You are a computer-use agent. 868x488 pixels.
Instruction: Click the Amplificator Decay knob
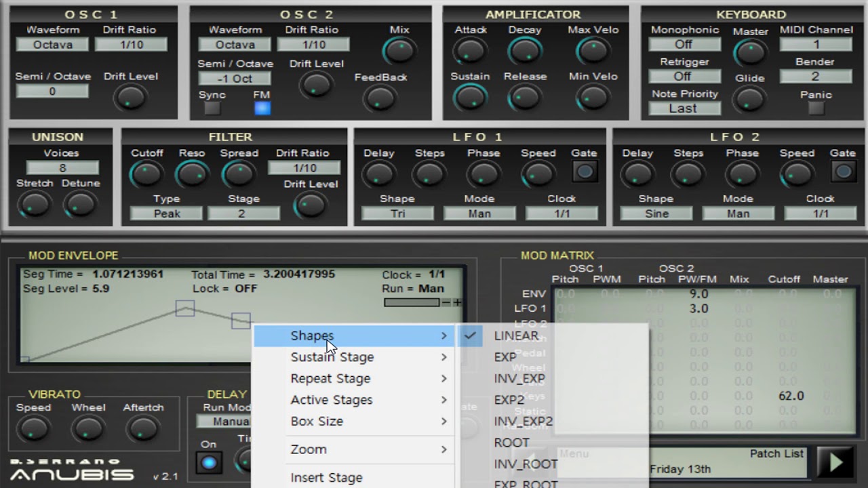point(524,50)
